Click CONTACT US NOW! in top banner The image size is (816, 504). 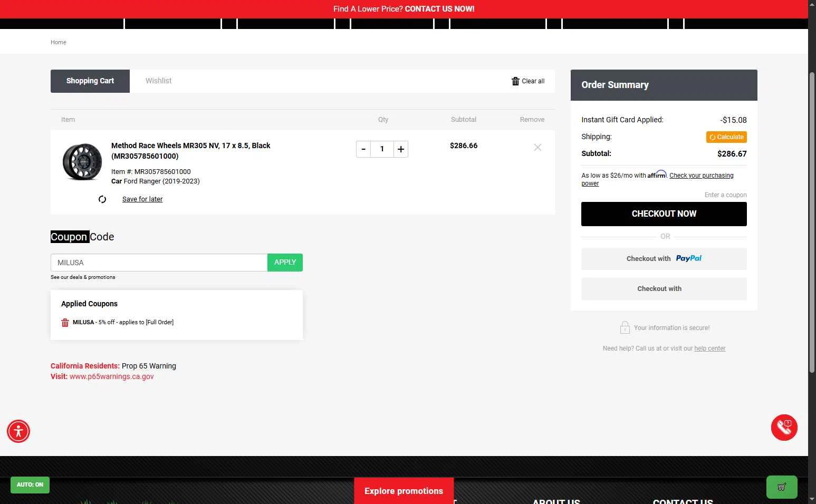pyautogui.click(x=439, y=9)
